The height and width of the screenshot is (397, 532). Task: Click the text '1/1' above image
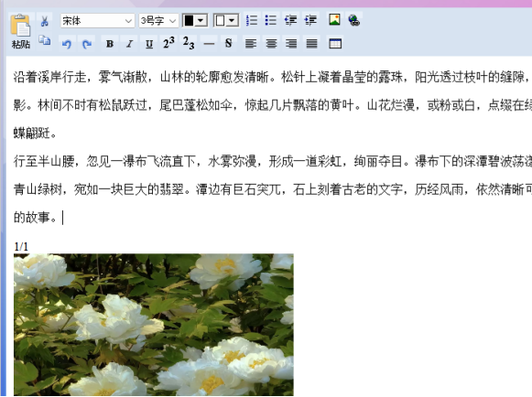click(21, 246)
